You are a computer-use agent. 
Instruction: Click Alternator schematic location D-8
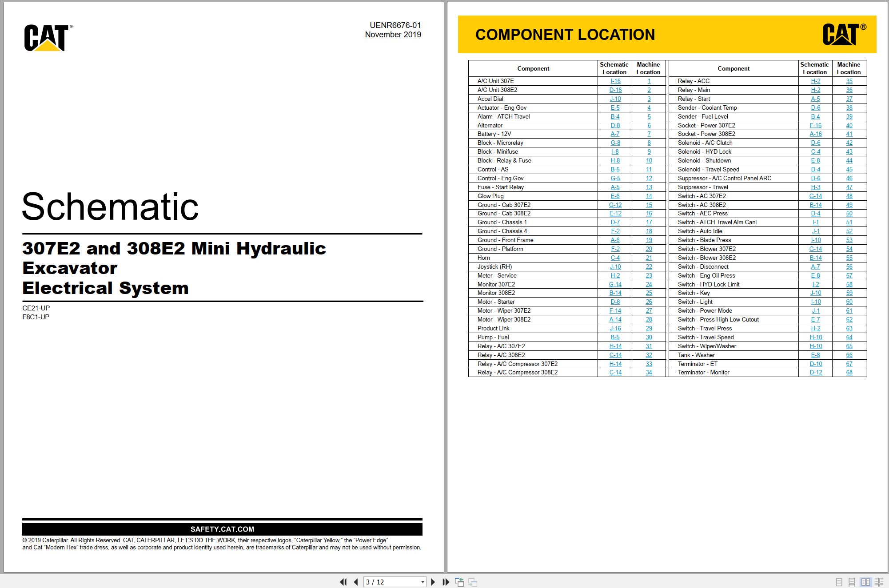click(x=615, y=125)
